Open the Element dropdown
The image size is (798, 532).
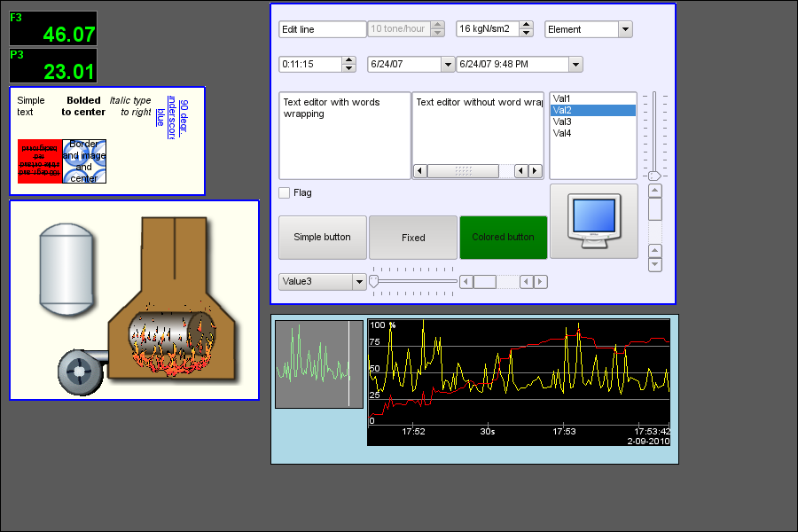tap(625, 29)
